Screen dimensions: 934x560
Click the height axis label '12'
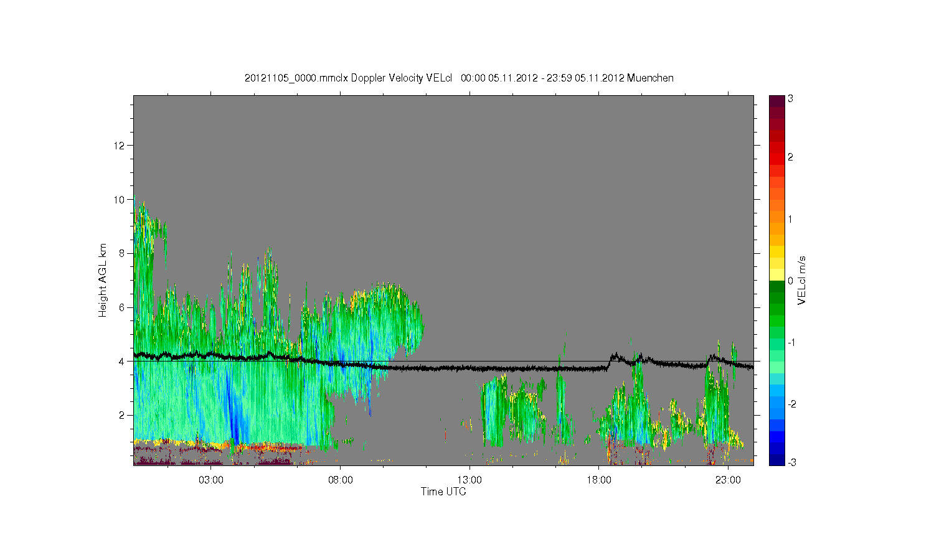(120, 146)
